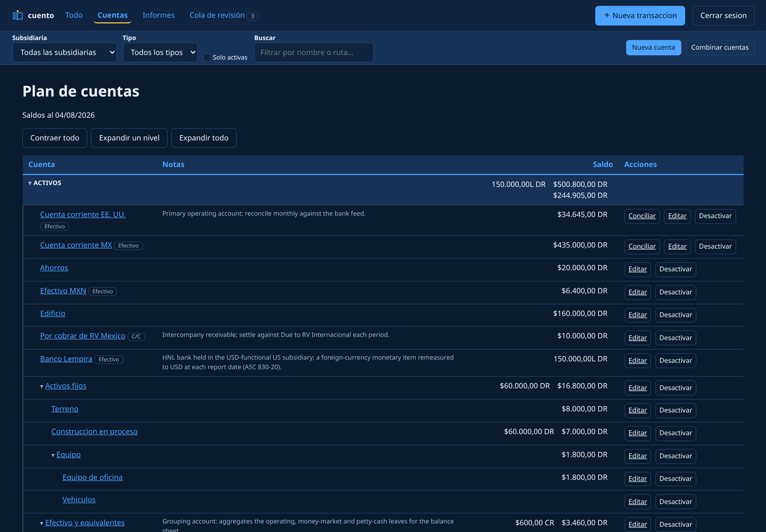Screen dimensions: 766x532
Task: Click Editar for Cuenta corriente EE. UU.
Action: click(677, 216)
